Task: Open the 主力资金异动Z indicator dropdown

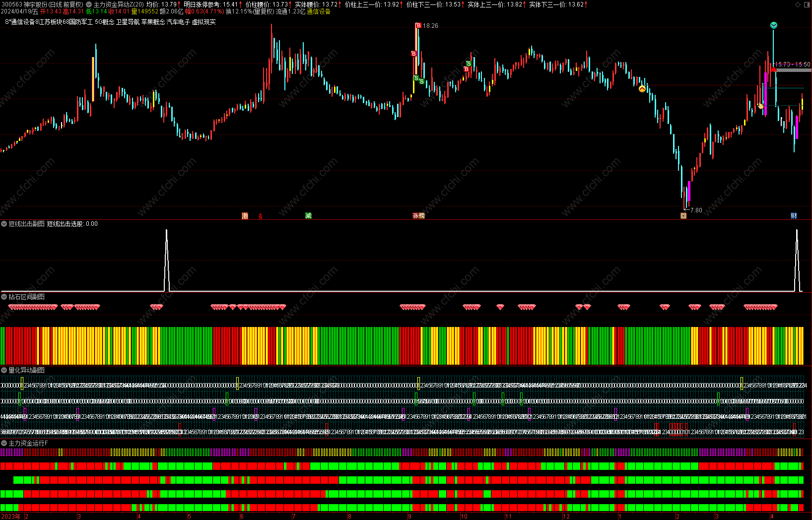Action: [x=89, y=4]
